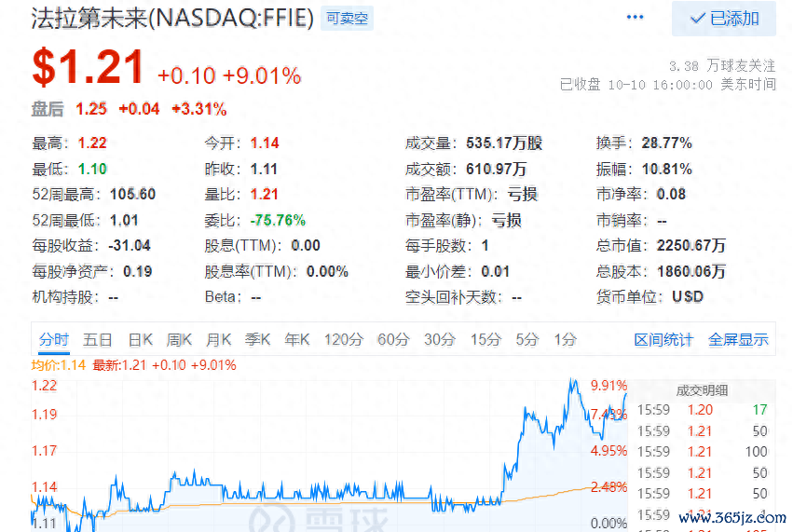Switch to the 日K daily candlestick tab
The height and width of the screenshot is (532, 793).
click(140, 339)
